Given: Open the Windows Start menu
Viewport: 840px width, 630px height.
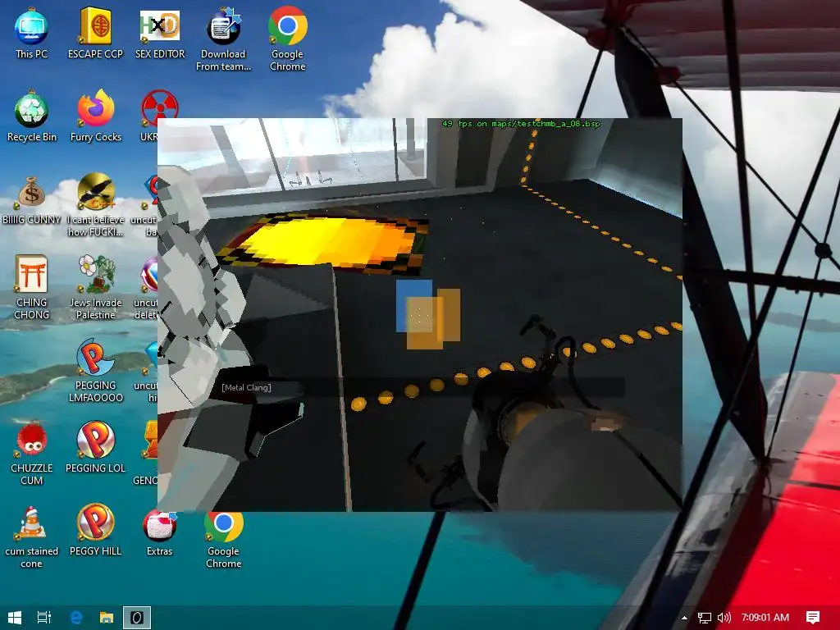Looking at the screenshot, I should (15, 618).
